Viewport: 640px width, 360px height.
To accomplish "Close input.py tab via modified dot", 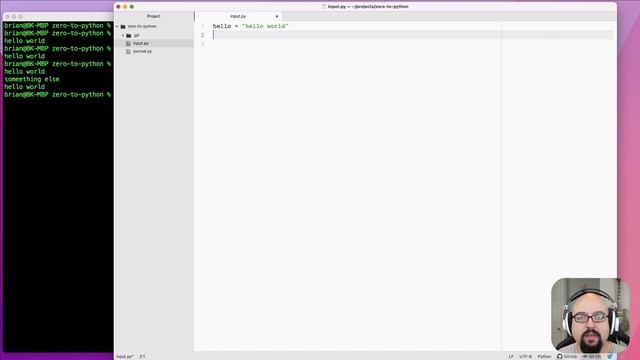I will 277,17.
